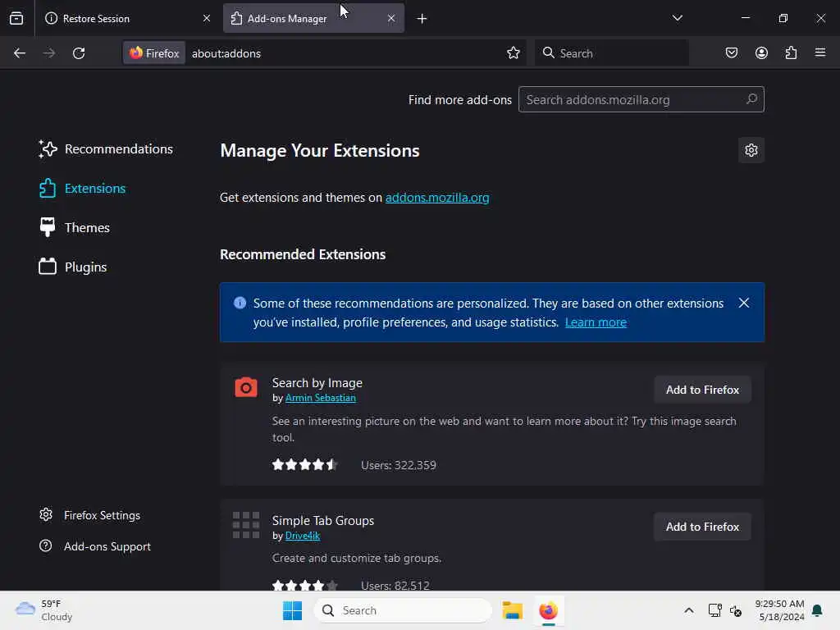Go back with the back arrow
The image size is (840, 630).
(20, 53)
